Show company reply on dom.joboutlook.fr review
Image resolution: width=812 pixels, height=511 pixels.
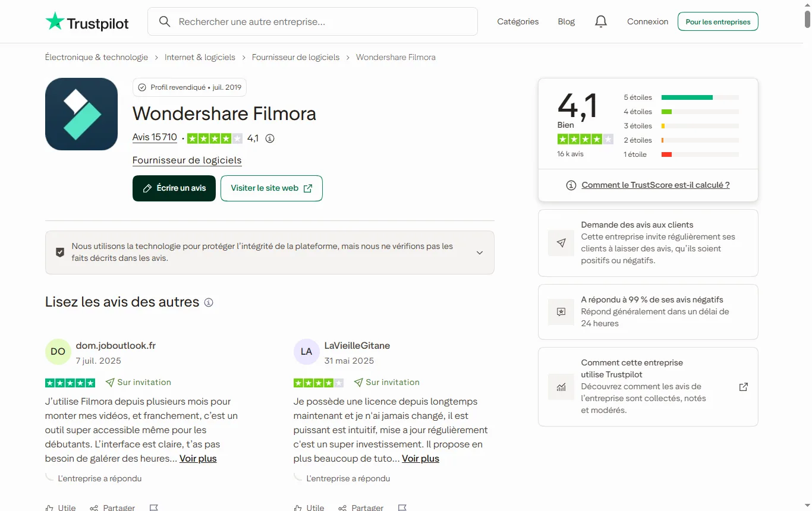pyautogui.click(x=93, y=478)
